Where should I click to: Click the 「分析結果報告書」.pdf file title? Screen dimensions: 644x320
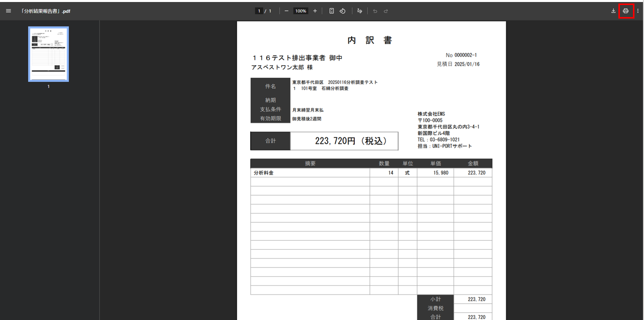click(45, 11)
